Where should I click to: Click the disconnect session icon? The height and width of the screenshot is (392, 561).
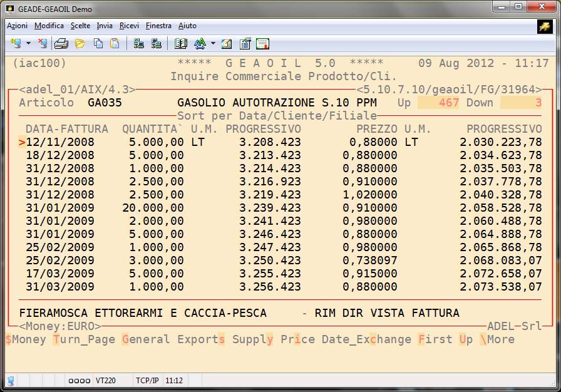point(43,43)
